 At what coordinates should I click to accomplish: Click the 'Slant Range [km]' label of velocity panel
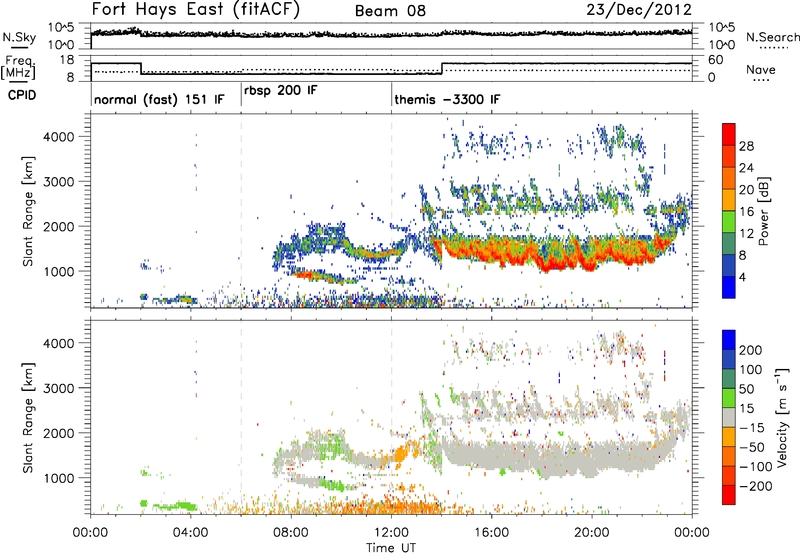tap(28, 418)
